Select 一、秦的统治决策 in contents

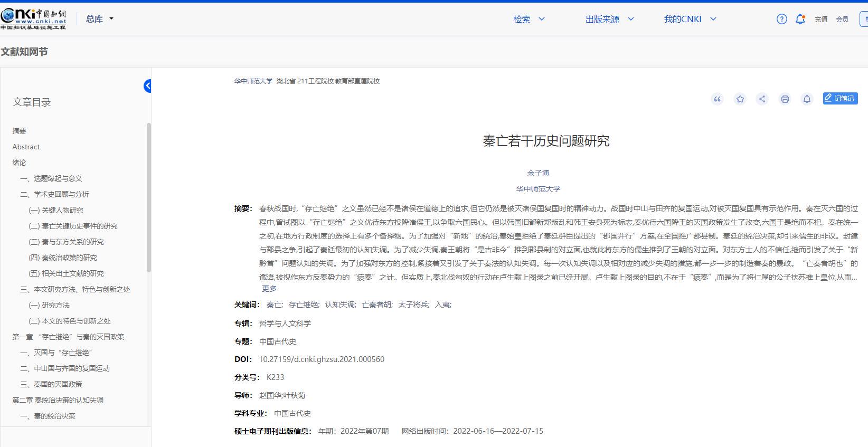tap(48, 416)
